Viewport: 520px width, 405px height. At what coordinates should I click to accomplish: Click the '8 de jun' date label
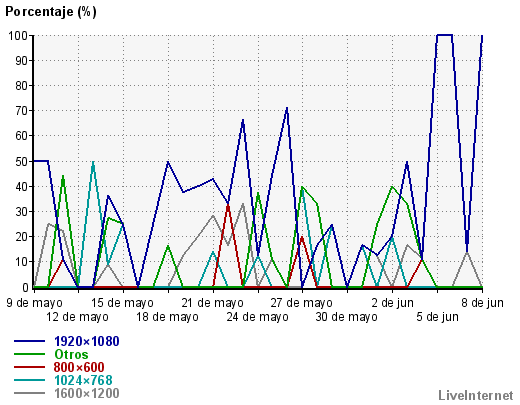[x=482, y=303]
